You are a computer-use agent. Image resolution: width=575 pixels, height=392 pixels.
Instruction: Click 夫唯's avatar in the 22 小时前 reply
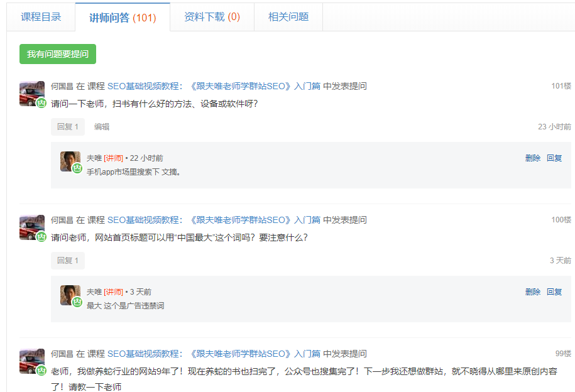click(70, 161)
